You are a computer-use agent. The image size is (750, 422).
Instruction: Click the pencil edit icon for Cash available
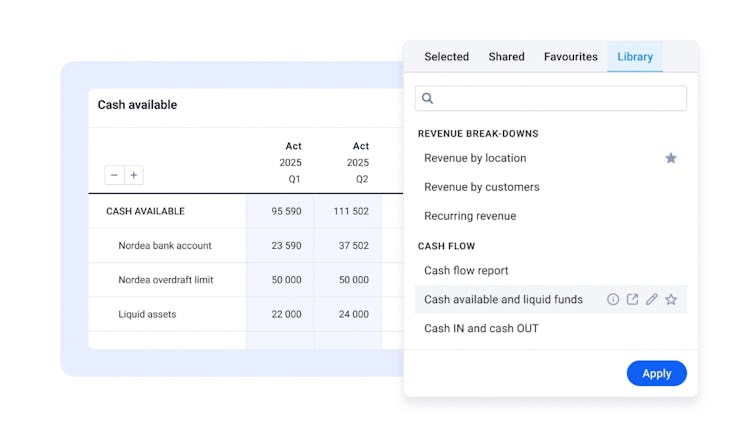click(x=652, y=299)
